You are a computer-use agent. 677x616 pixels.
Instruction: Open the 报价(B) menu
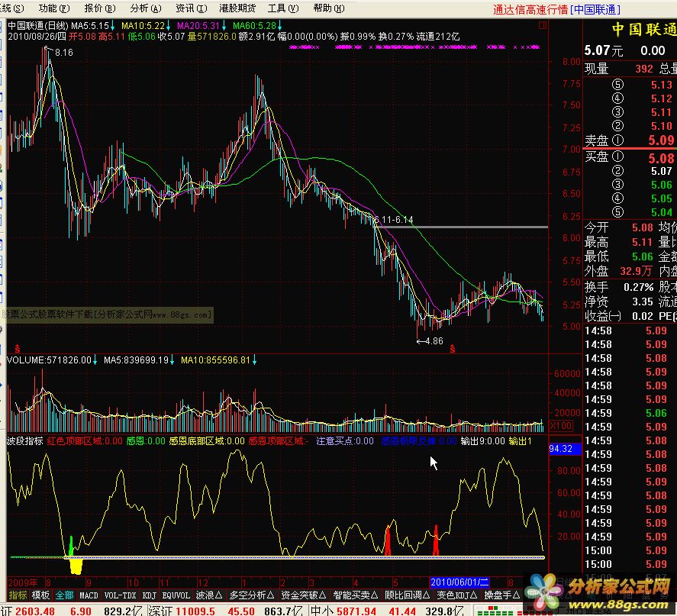click(x=100, y=8)
